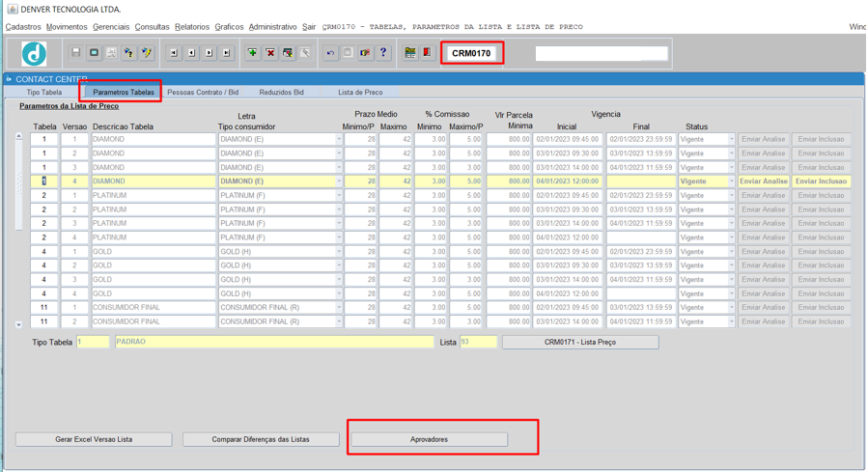
Task: Open Status dropdown for GOLD versao 4
Action: tap(731, 293)
